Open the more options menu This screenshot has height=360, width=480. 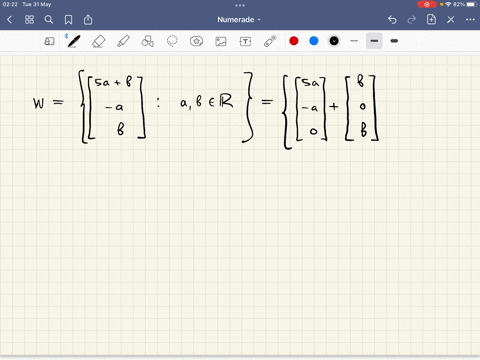point(470,20)
